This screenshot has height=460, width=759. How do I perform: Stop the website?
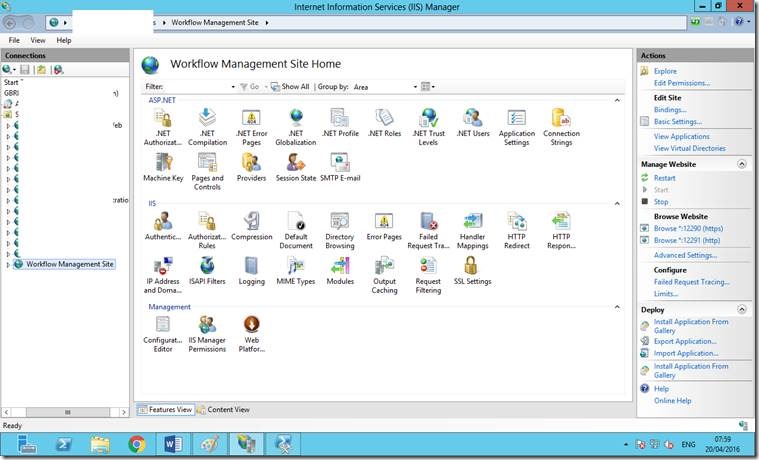(661, 202)
